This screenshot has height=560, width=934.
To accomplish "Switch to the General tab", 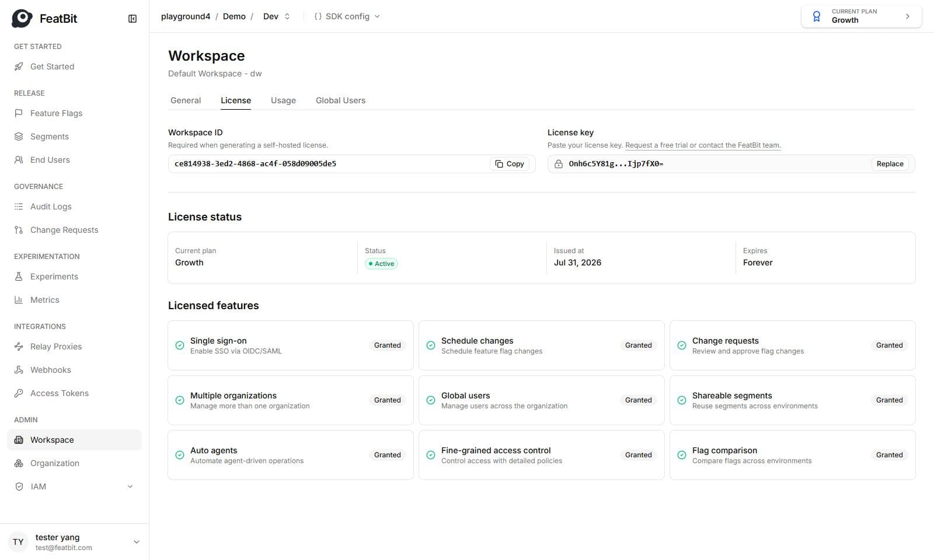I will coord(186,100).
